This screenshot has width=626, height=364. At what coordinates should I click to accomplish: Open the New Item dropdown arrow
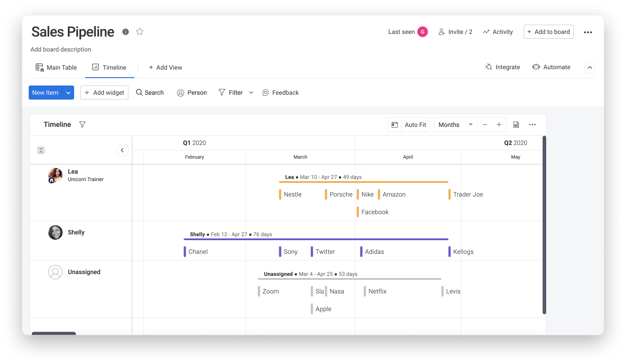[68, 93]
